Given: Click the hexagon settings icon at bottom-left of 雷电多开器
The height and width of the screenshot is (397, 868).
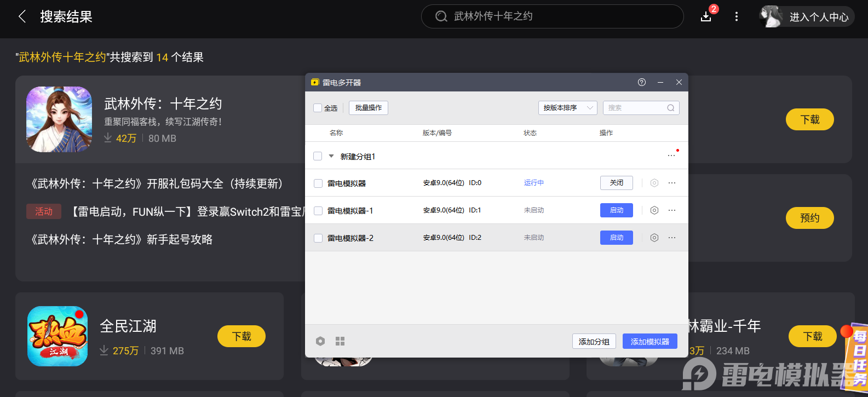Looking at the screenshot, I should coord(320,341).
